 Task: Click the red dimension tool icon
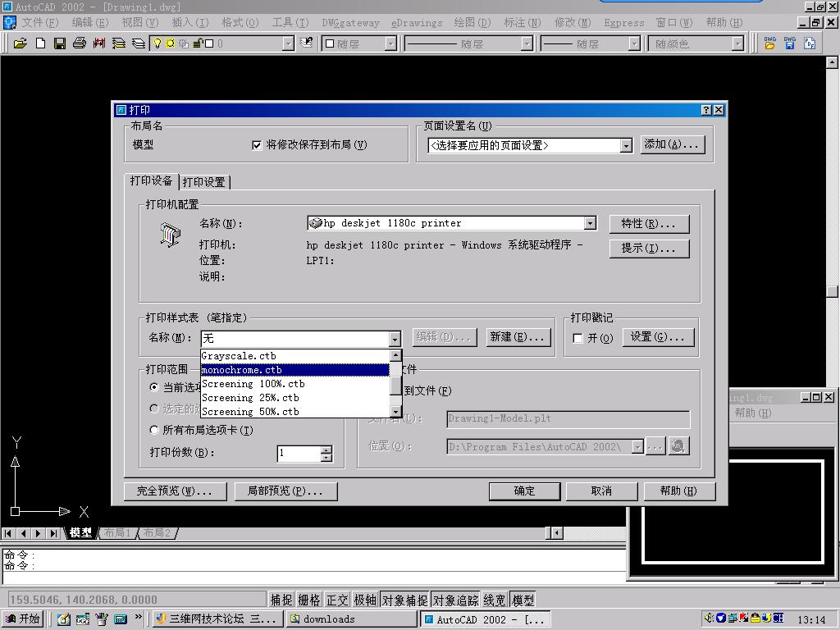99,43
